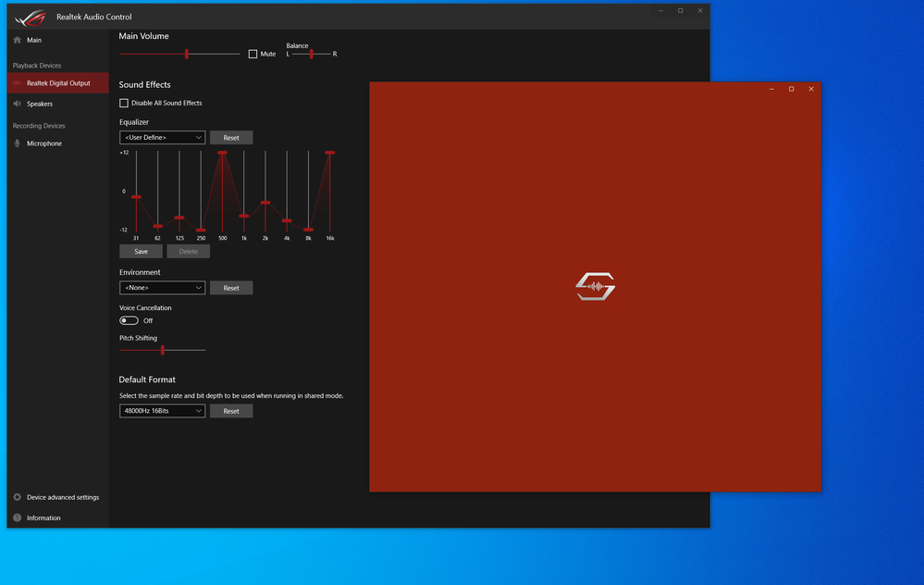The width and height of the screenshot is (924, 585).
Task: Click the 16k equalizer band handle
Action: coord(330,153)
